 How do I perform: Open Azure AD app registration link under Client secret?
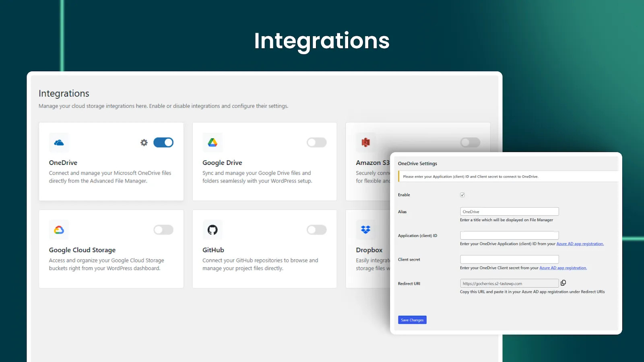point(563,268)
